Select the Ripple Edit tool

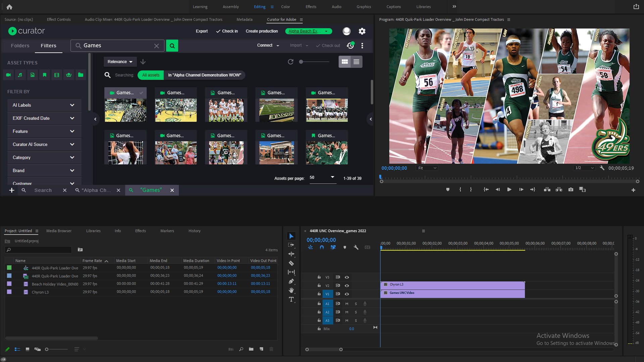pos(291,254)
